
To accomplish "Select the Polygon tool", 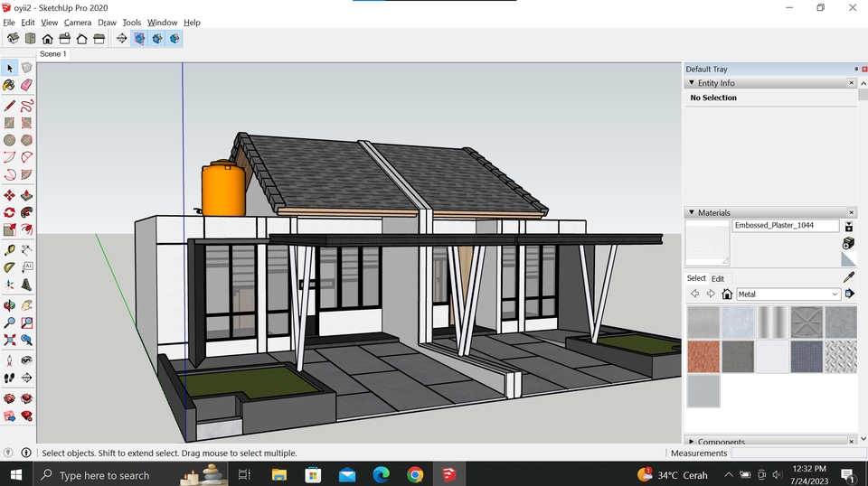I will (x=26, y=140).
